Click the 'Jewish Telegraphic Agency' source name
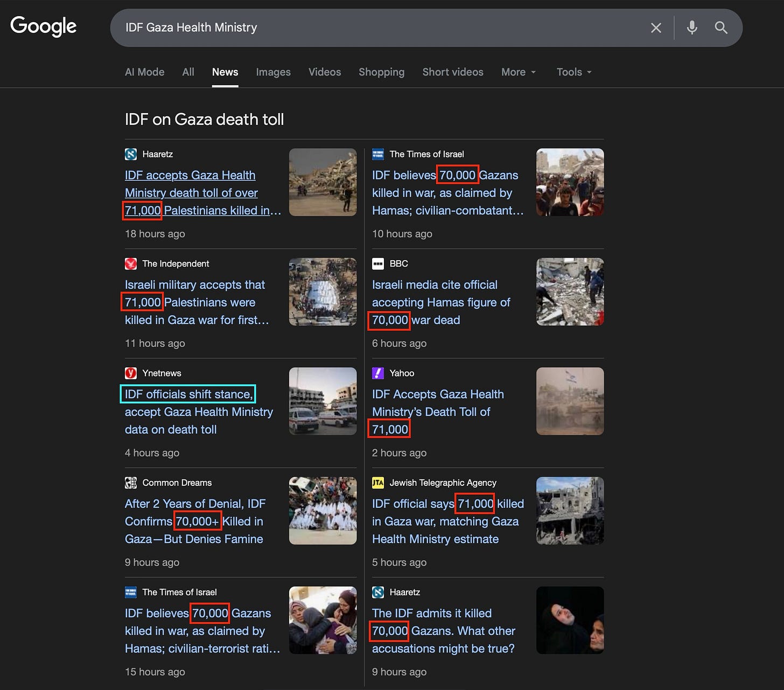This screenshot has height=690, width=784. (443, 483)
